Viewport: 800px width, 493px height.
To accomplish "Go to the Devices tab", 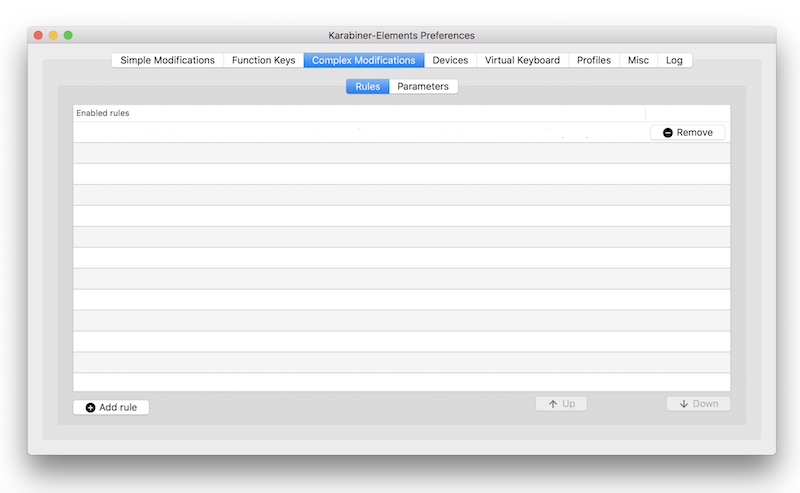I will pyautogui.click(x=450, y=60).
